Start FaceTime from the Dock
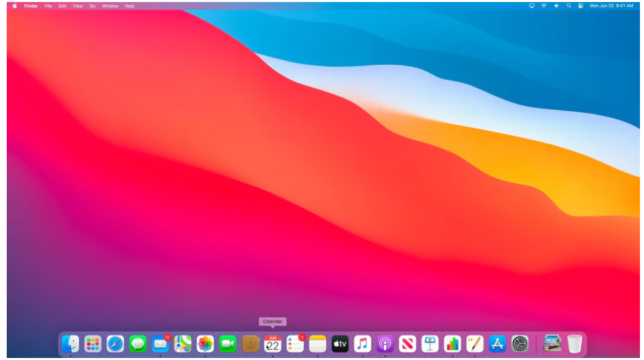644x360 pixels. point(228,344)
